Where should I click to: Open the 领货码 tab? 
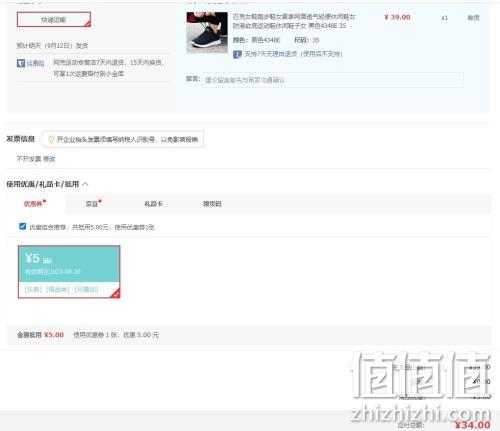pos(212,204)
